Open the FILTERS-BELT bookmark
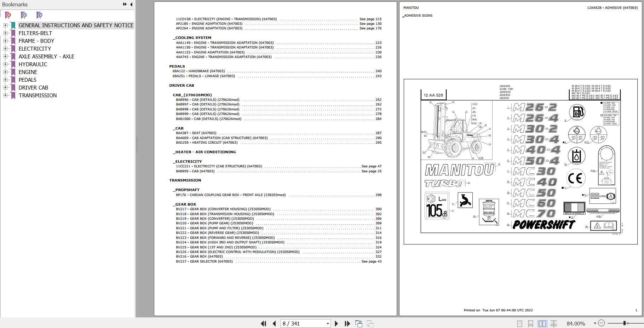The image size is (644, 328). (35, 33)
